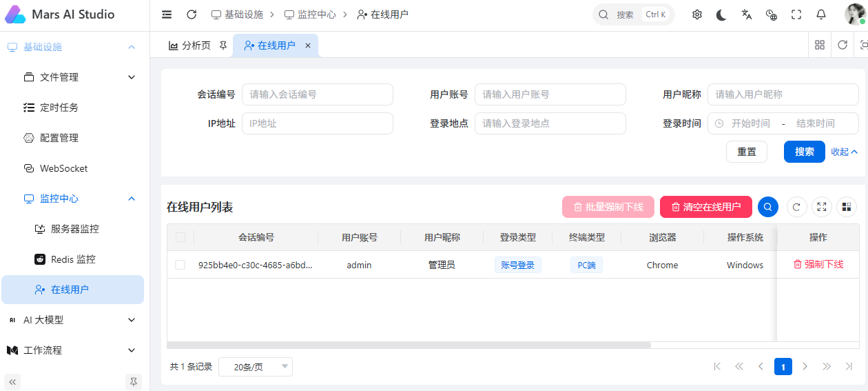Click the blue 搜索 button
Viewport: 868px width, 391px height.
pos(805,152)
